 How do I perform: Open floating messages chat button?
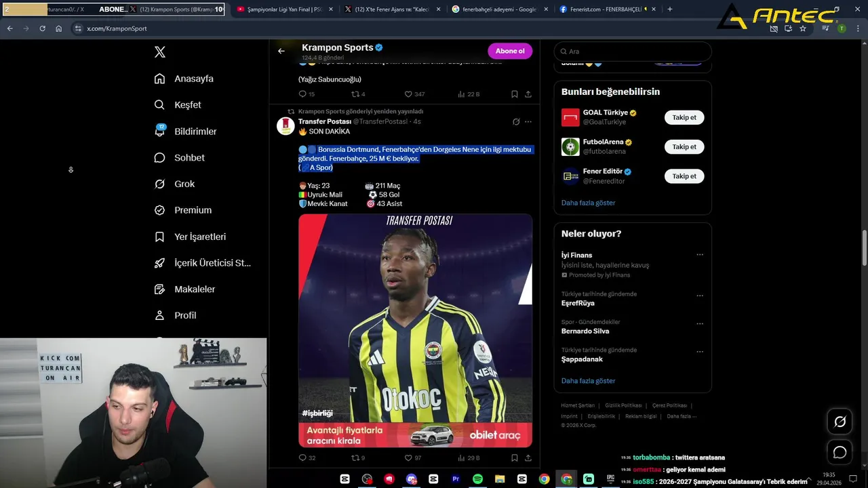pos(840,452)
